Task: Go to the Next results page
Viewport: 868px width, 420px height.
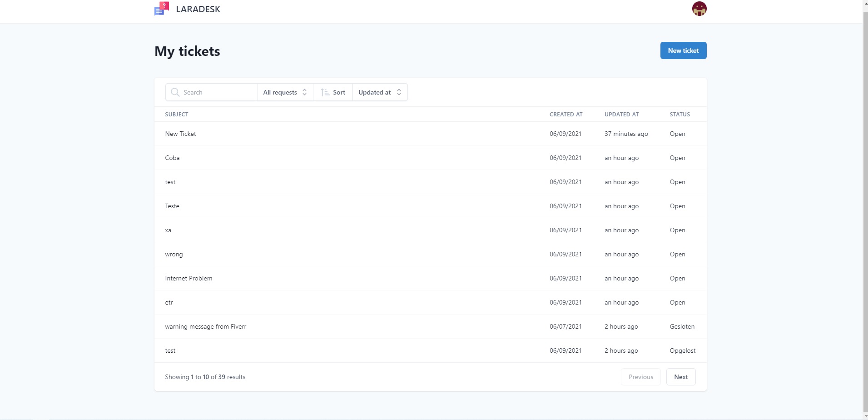Action: click(681, 377)
